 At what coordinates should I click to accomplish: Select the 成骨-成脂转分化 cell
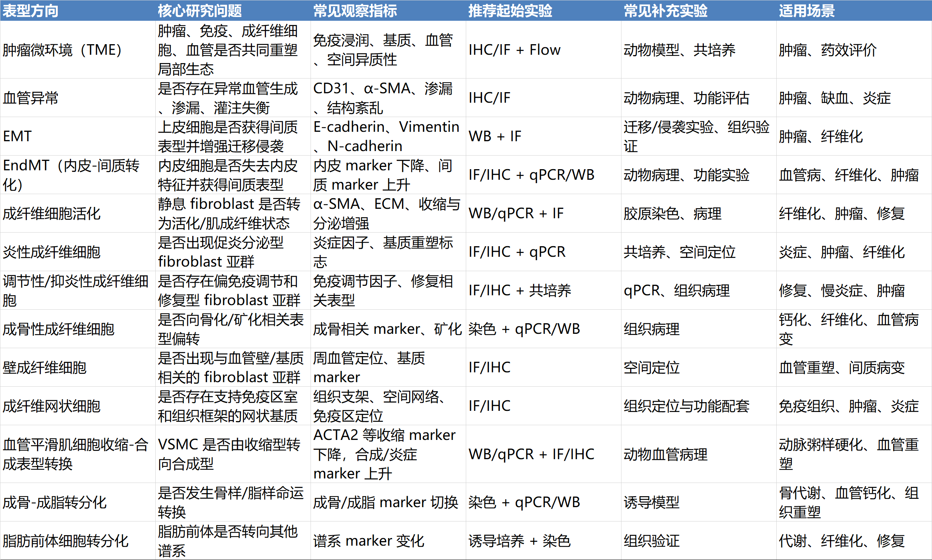(x=54, y=502)
